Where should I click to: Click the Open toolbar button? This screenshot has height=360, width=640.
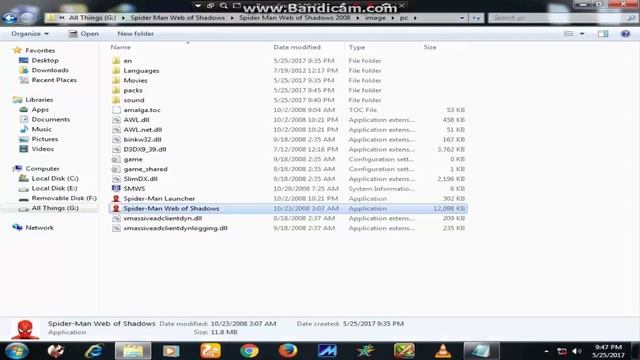(x=84, y=34)
